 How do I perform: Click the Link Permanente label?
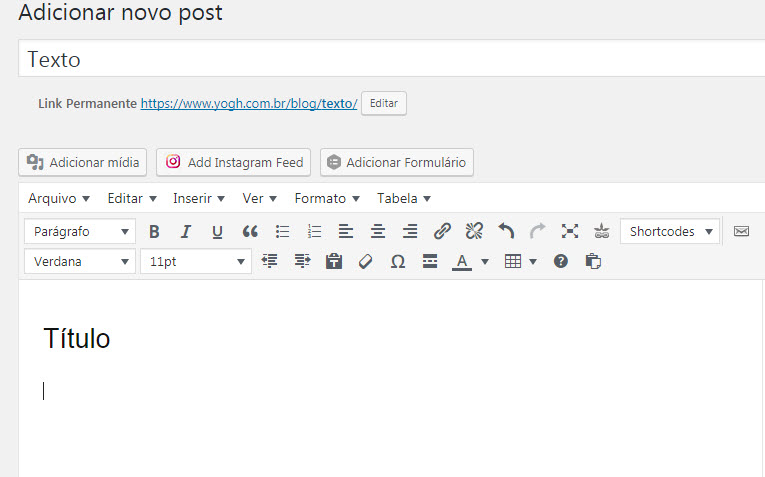87,103
